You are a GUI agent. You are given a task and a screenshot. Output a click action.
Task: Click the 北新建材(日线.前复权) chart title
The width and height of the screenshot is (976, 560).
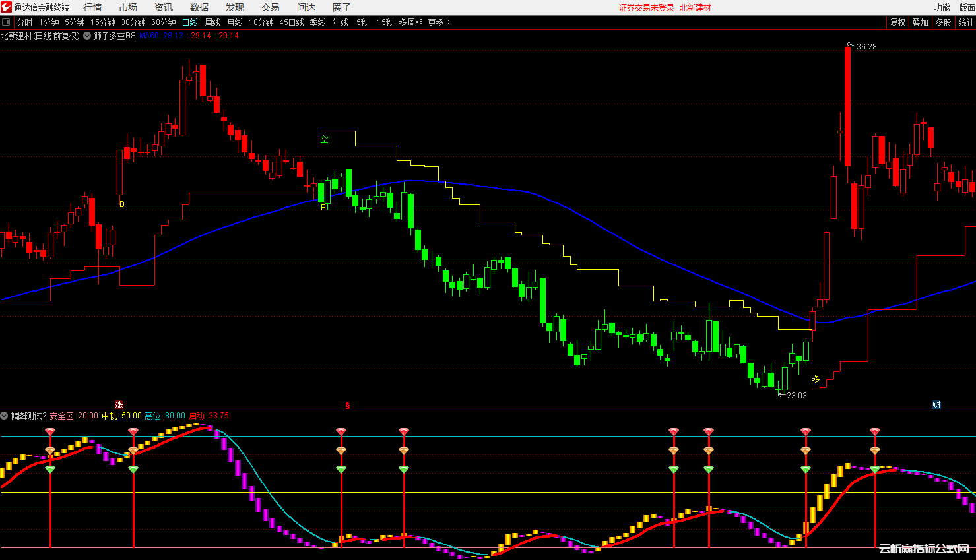click(x=40, y=36)
